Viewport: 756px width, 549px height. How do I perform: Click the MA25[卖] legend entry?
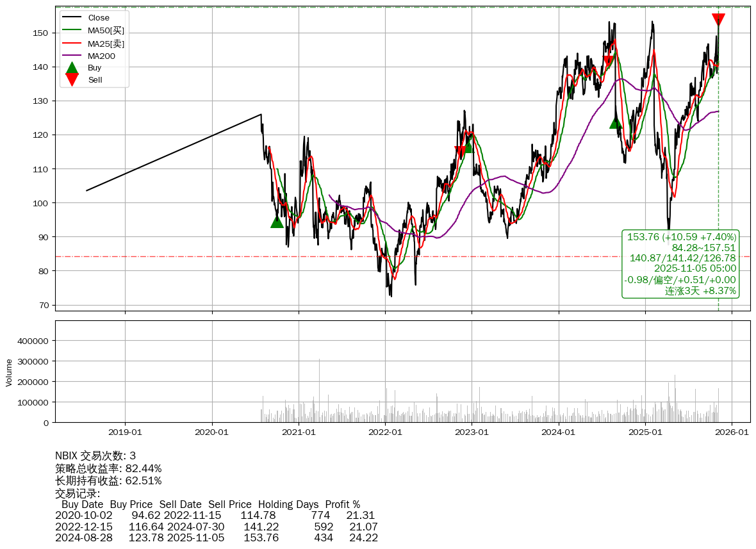point(106,44)
